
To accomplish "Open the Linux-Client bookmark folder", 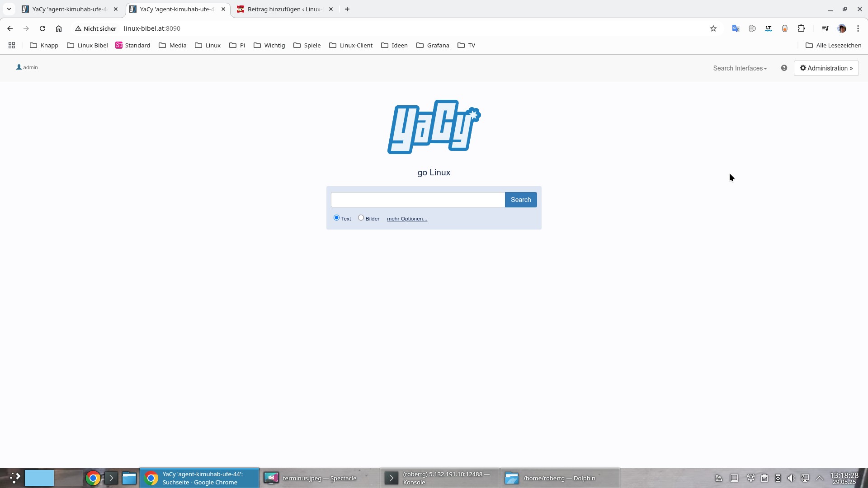I will point(351,45).
